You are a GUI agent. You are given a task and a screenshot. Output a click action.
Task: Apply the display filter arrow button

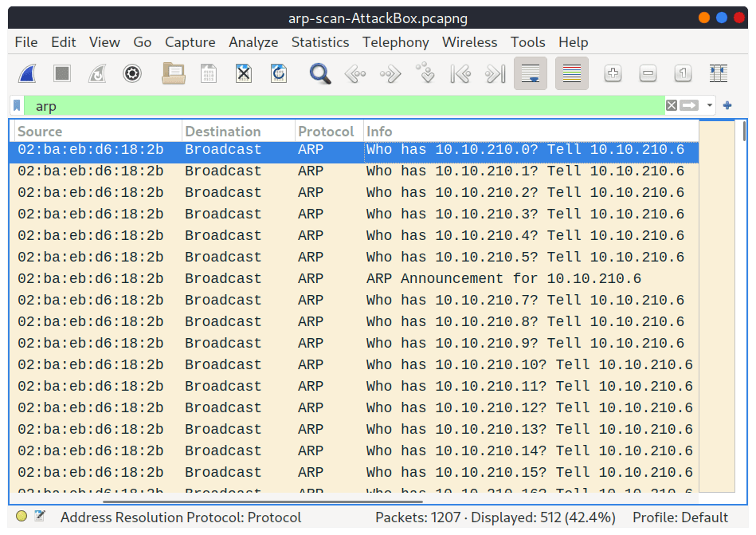(x=689, y=105)
